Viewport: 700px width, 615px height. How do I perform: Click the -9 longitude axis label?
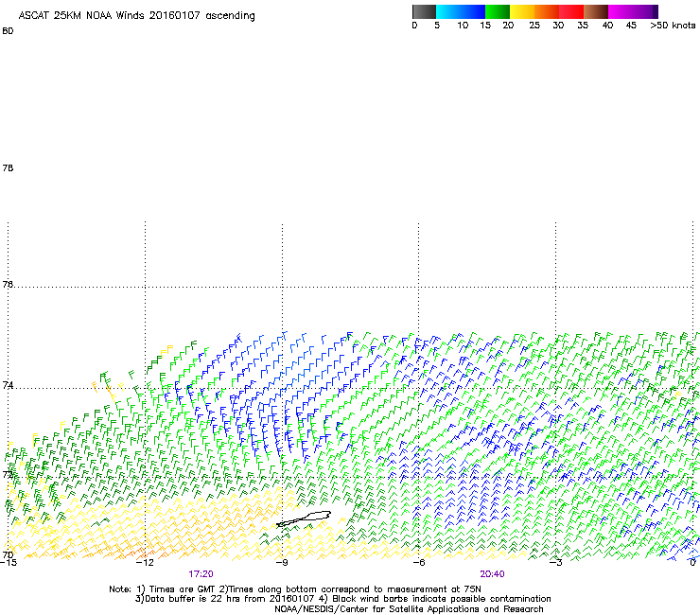282,562
